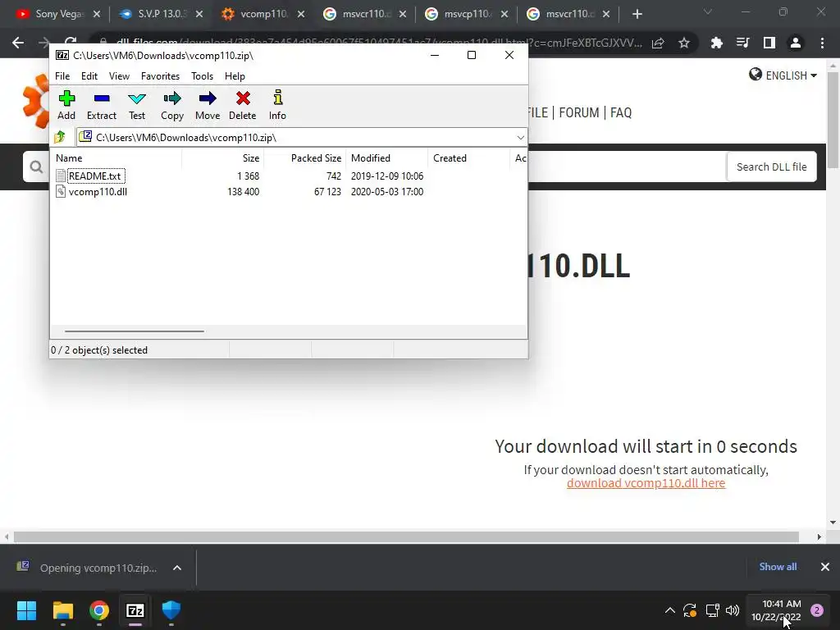Click the 7-Zip address path field
Viewport: 840px width, 630px height.
tap(302, 138)
